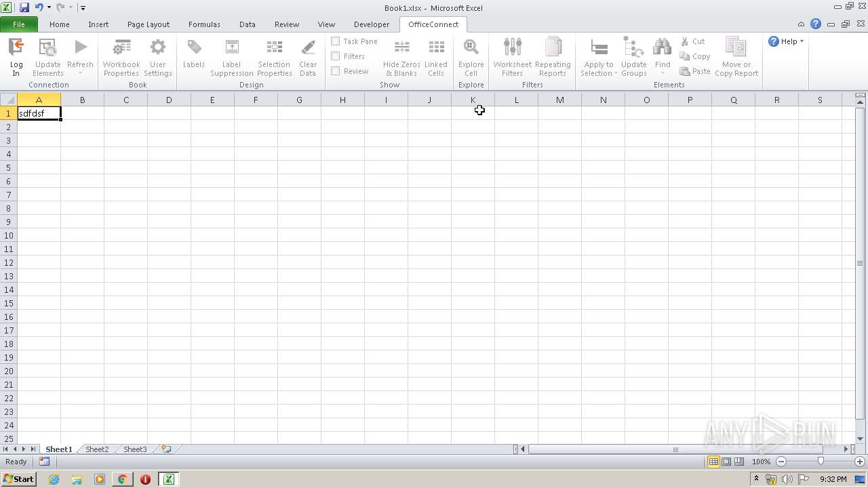Image resolution: width=868 pixels, height=488 pixels.
Task: Click the blue Excel Help question icon
Action: pos(816,24)
